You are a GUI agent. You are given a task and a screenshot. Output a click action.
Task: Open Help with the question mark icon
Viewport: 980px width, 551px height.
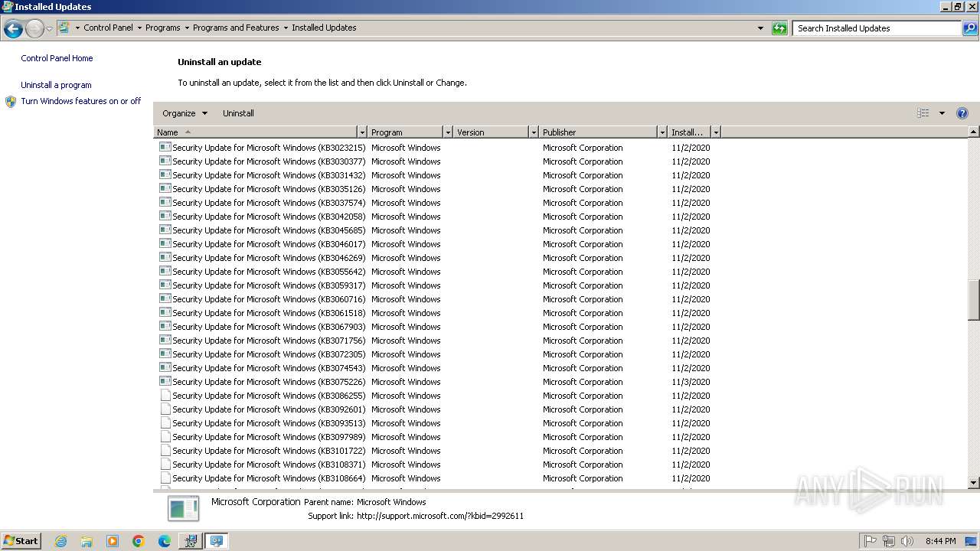coord(962,113)
